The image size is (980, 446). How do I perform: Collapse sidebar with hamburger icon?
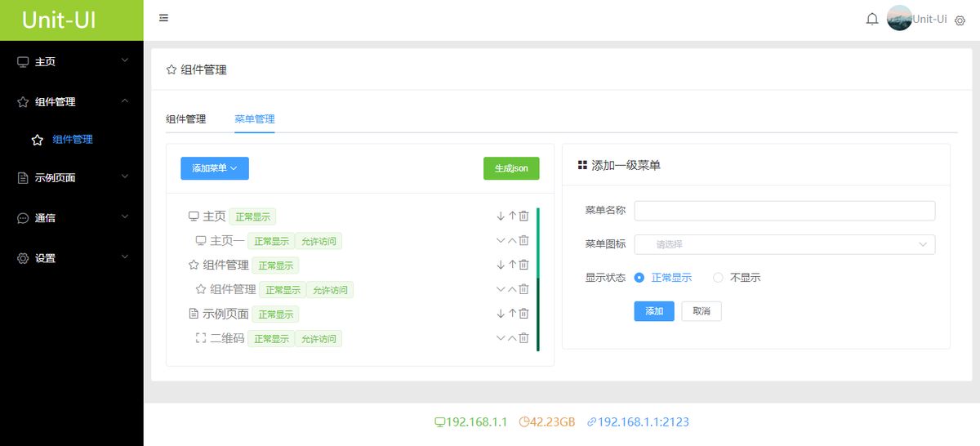163,18
